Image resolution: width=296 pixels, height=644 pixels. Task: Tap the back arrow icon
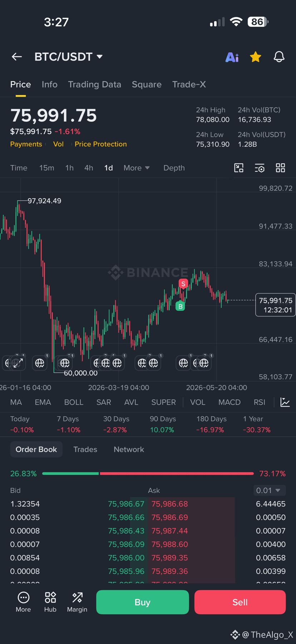(x=17, y=57)
